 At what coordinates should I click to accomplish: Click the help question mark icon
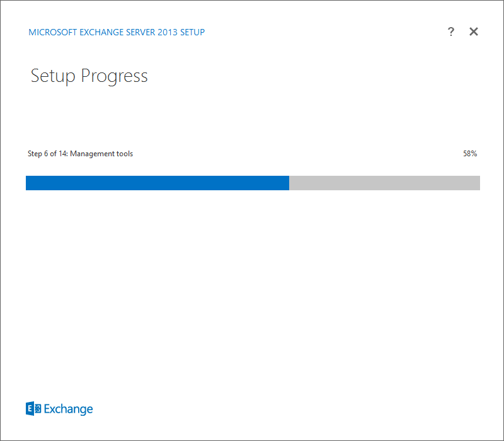pyautogui.click(x=451, y=32)
